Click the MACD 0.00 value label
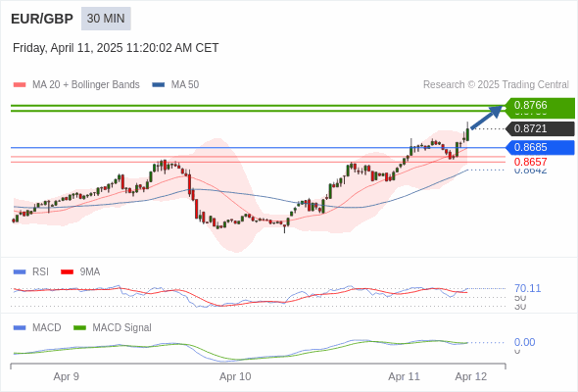The image size is (578, 392). pos(524,342)
